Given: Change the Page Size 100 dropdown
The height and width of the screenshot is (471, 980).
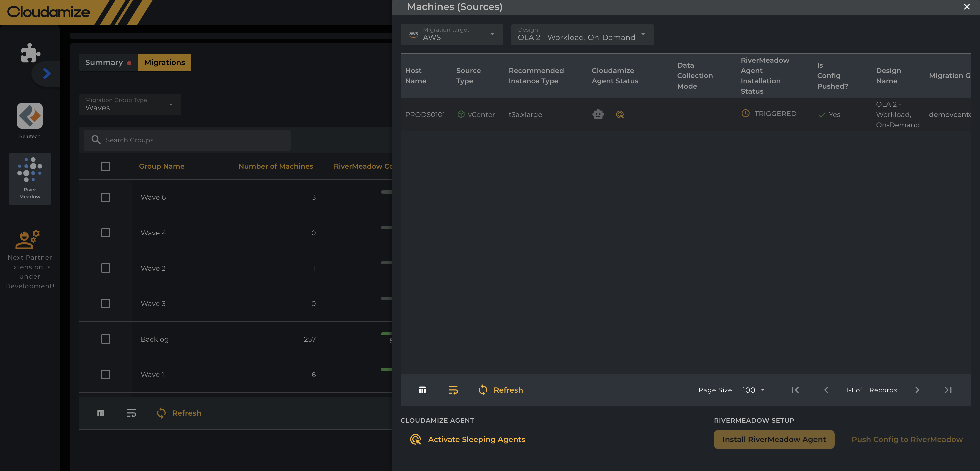Looking at the screenshot, I should (753, 390).
